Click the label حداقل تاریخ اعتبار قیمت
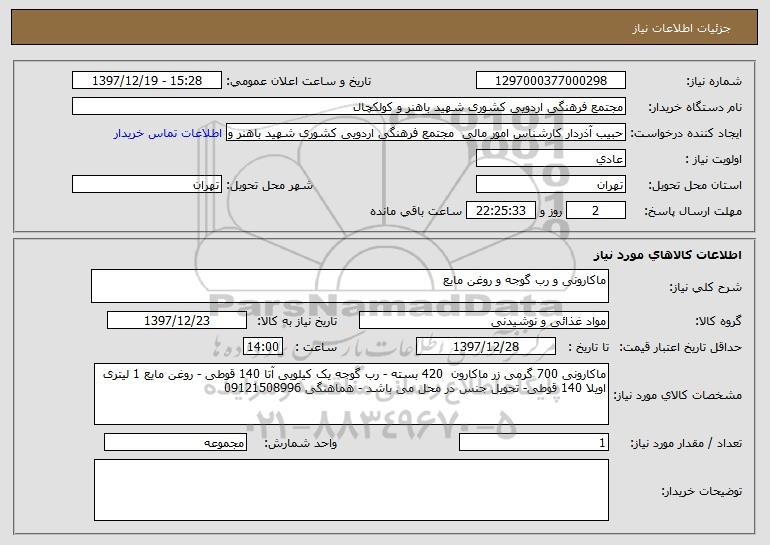The image size is (770, 545). [680, 348]
